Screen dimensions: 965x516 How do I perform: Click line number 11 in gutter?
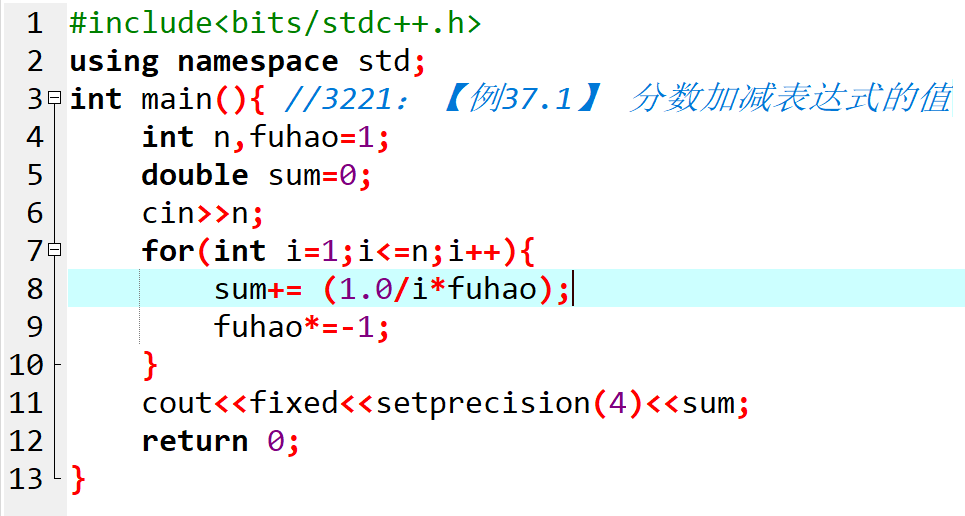[26, 403]
